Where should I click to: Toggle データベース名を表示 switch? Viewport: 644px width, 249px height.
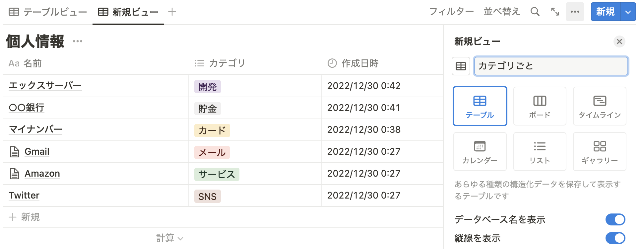615,219
